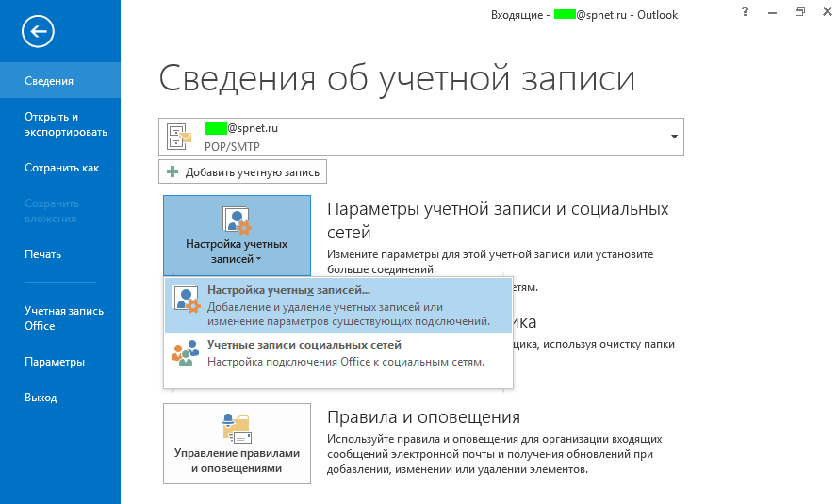Click the person-with-gear icon on the large button
Viewport: 837px width, 504px height.
(237, 220)
